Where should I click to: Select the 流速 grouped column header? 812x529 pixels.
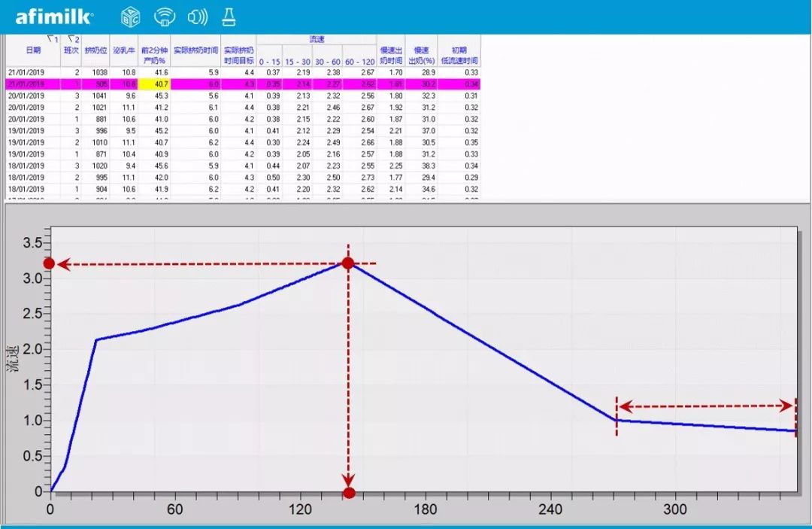[316, 38]
